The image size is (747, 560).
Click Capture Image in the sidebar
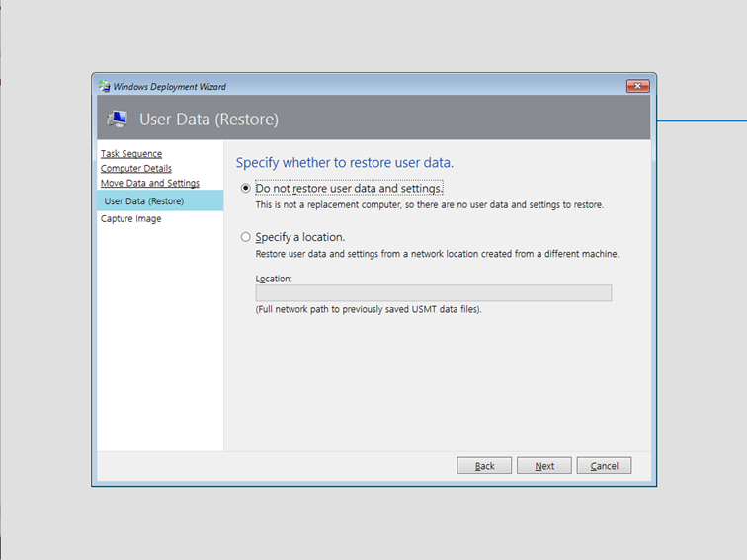point(131,218)
